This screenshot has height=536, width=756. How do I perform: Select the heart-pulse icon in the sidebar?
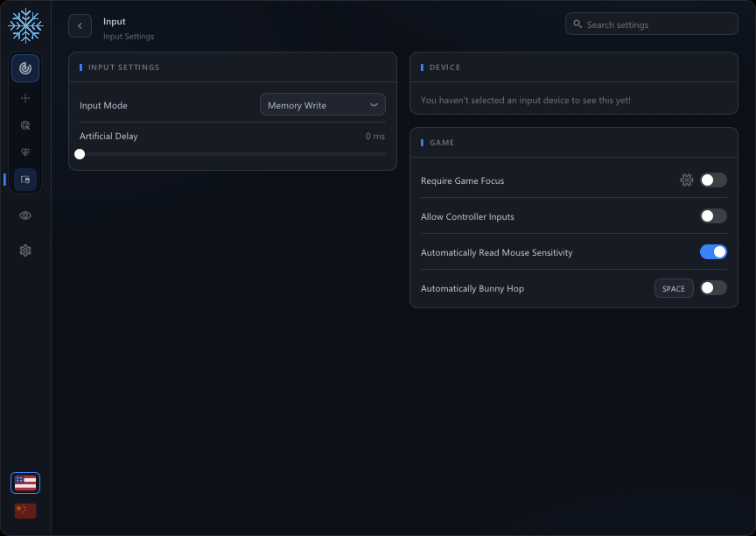tap(25, 152)
